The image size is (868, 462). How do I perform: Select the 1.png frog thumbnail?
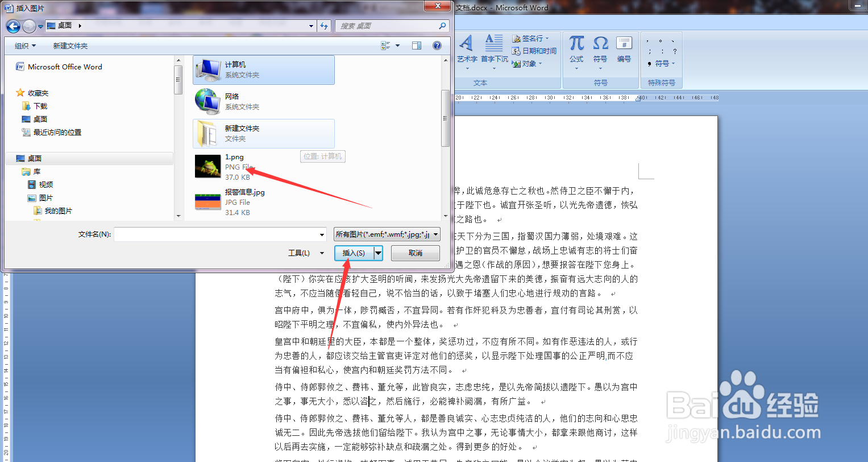[208, 167]
